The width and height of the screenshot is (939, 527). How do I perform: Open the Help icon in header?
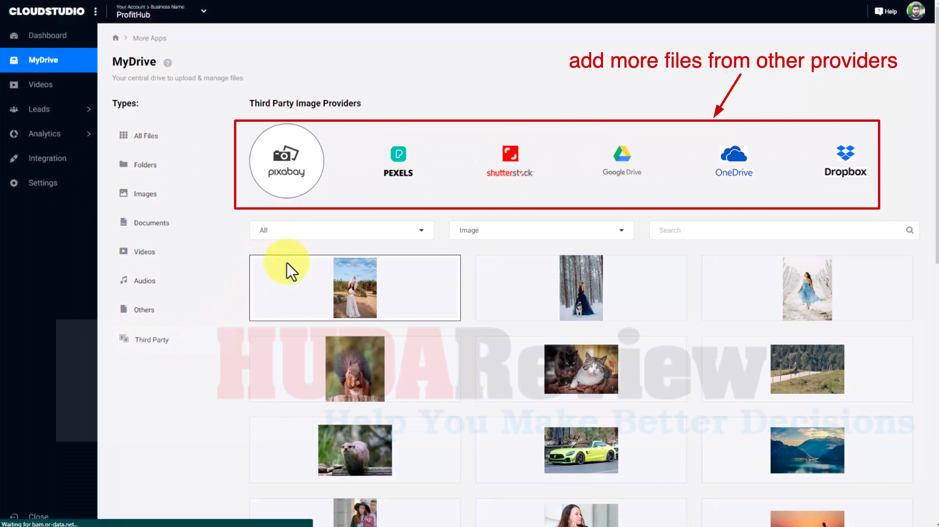tap(885, 12)
